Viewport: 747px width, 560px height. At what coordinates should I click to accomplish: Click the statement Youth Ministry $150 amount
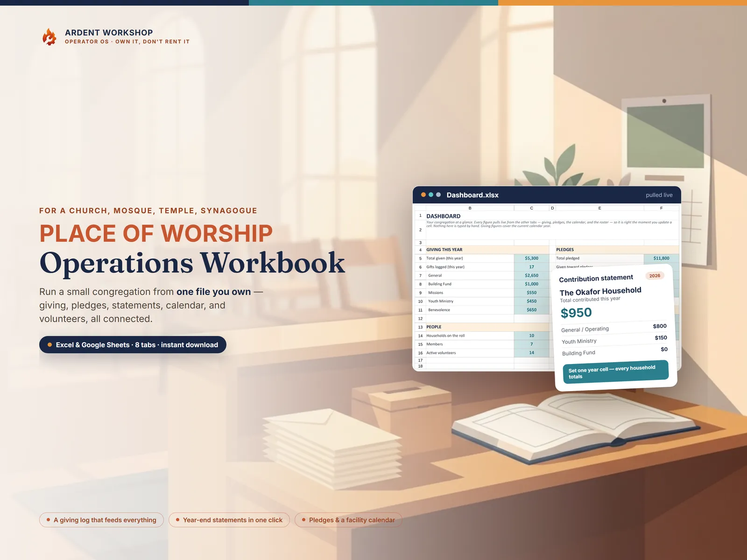[x=661, y=338]
